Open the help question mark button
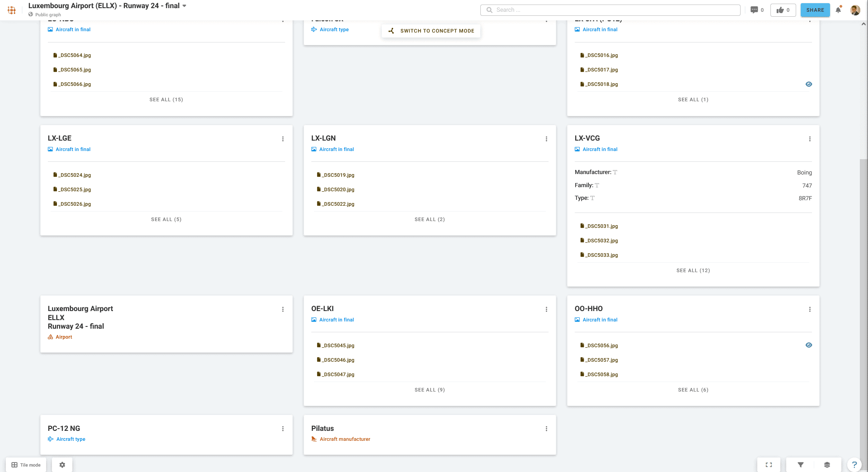The width and height of the screenshot is (868, 472). pyautogui.click(x=854, y=465)
